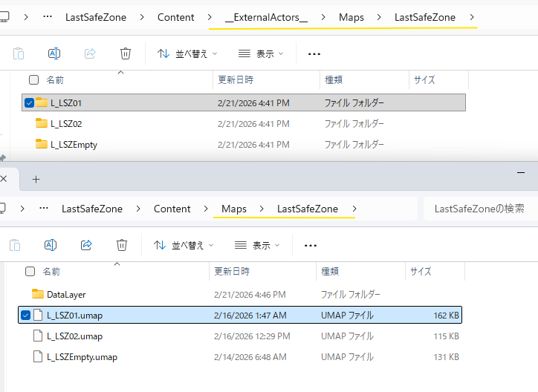This screenshot has height=392, width=538.
Task: Sort by Name (名前) column in the upper window
Action: tap(55, 80)
